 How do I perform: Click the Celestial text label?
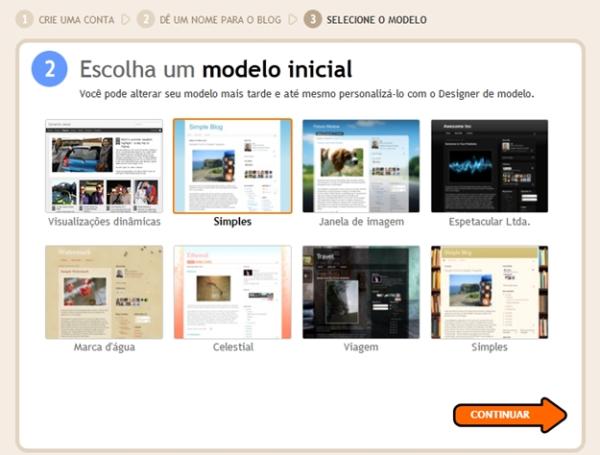[233, 347]
